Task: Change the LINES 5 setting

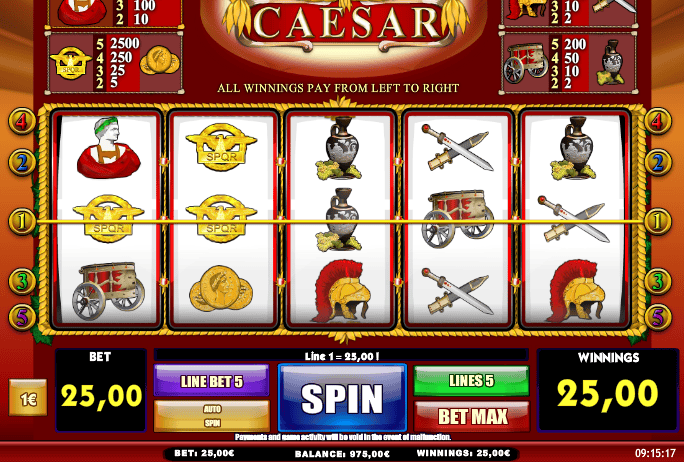Action: coord(472,380)
